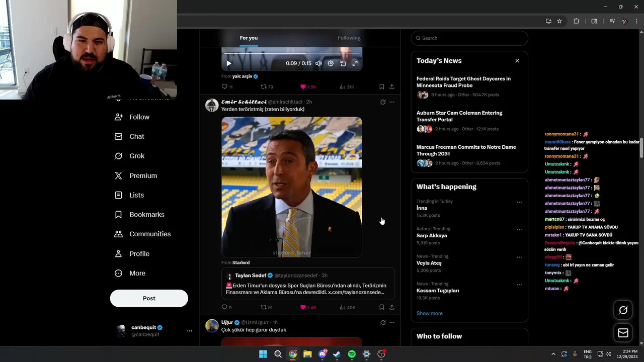Open Grok actions on Emir Schillaci post
This screenshot has width=644, height=362.
(383, 102)
